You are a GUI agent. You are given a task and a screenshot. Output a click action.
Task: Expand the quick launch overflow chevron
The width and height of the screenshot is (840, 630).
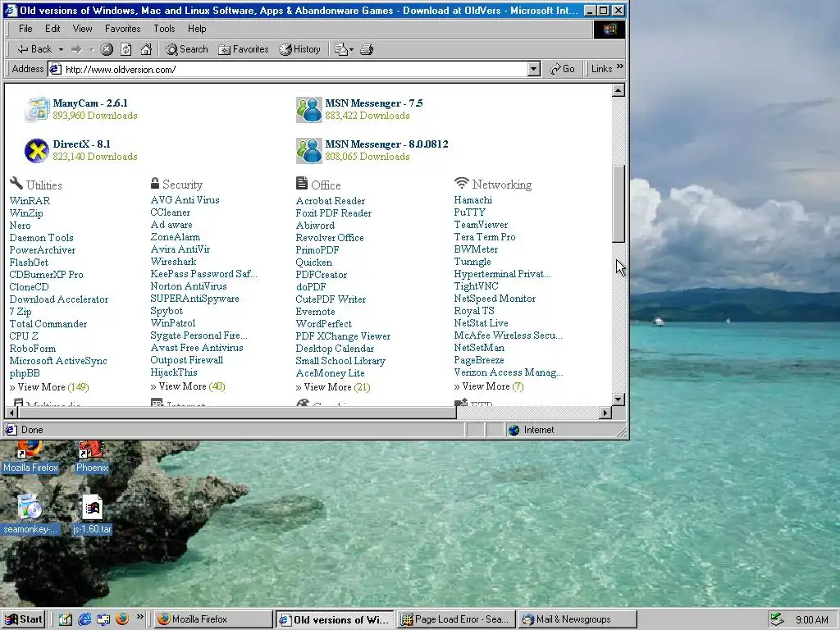coord(139,617)
